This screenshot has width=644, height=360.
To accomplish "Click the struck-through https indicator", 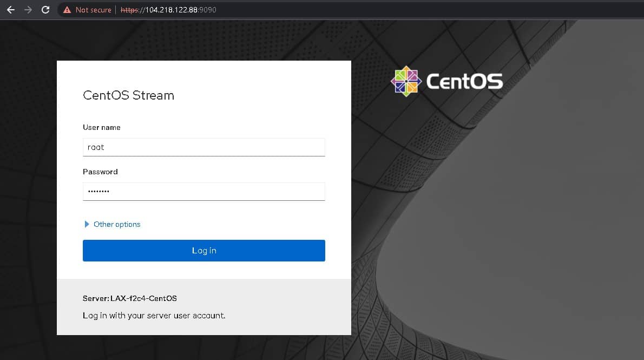I will tap(130, 9).
